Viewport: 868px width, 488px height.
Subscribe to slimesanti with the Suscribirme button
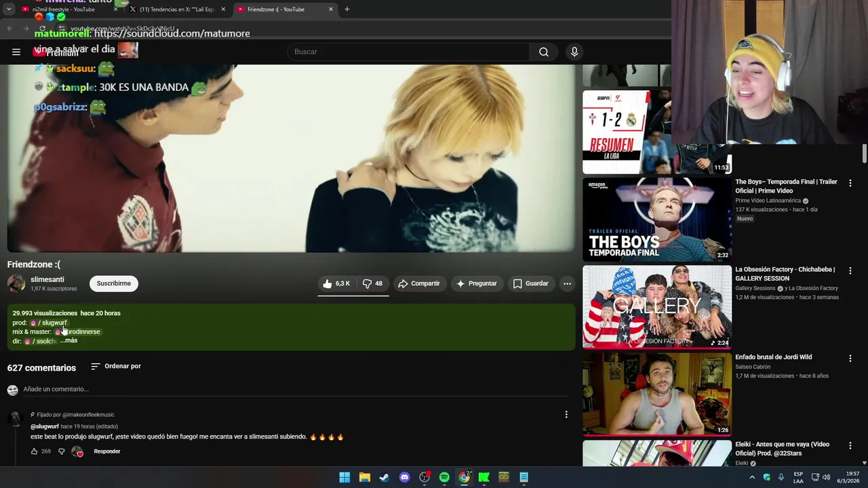click(x=114, y=283)
